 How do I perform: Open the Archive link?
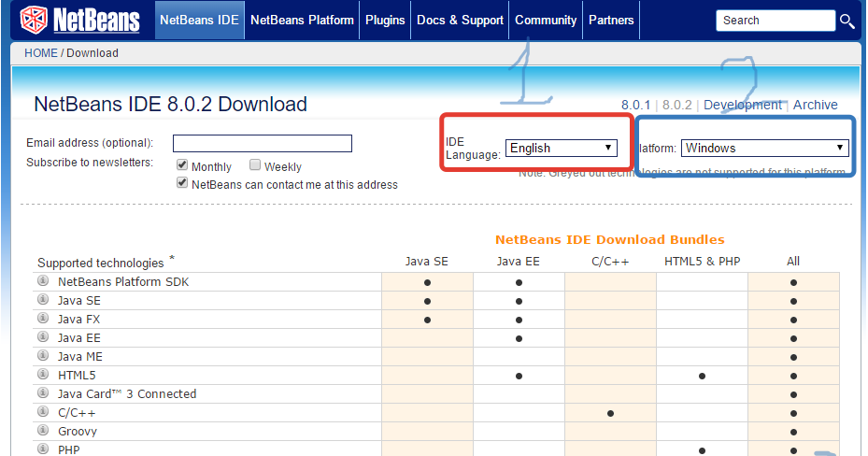[x=816, y=106]
